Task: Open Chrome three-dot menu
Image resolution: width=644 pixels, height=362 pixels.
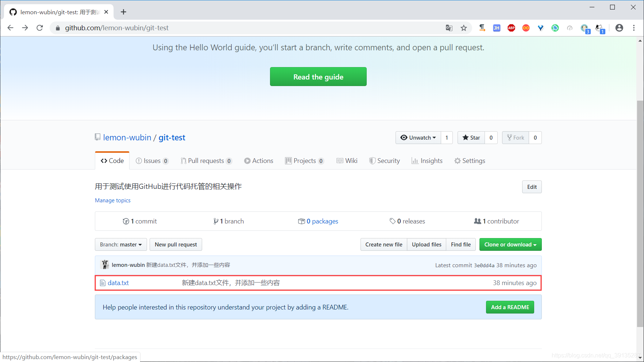Action: 634,28
